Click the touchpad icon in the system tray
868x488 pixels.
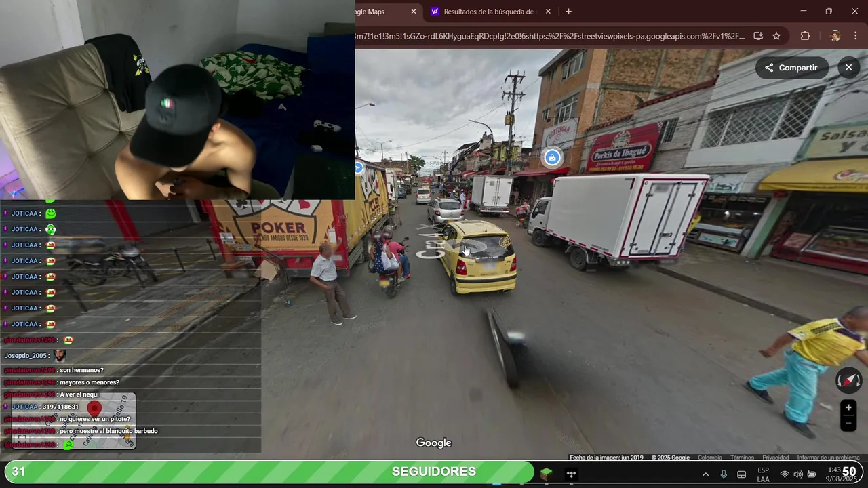point(742,474)
